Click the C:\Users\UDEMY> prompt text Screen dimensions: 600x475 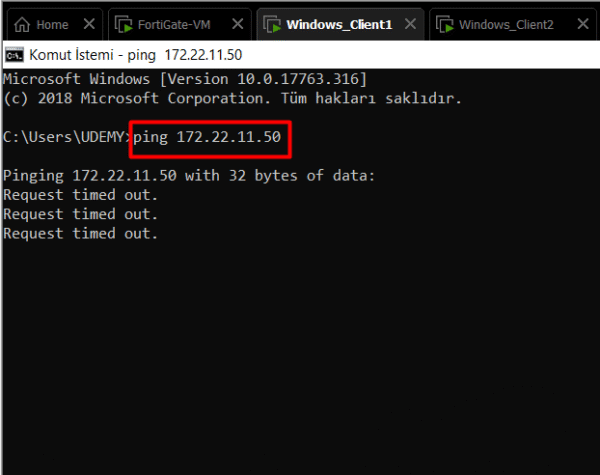click(67, 138)
